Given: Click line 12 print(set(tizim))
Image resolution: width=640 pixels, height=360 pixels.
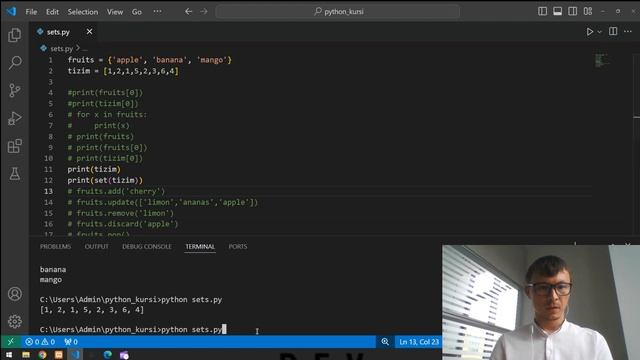Looking at the screenshot, I should pos(105,180).
